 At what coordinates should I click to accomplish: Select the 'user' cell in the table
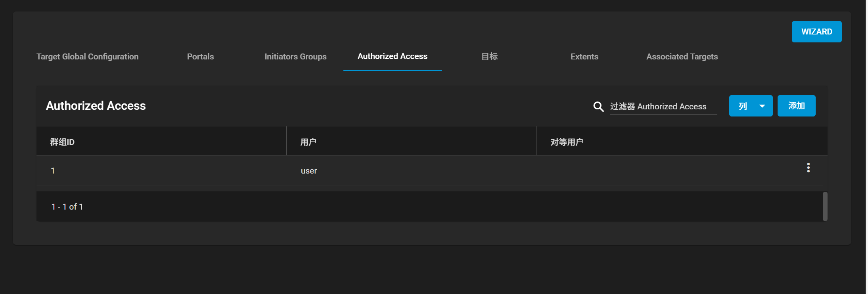click(x=309, y=171)
